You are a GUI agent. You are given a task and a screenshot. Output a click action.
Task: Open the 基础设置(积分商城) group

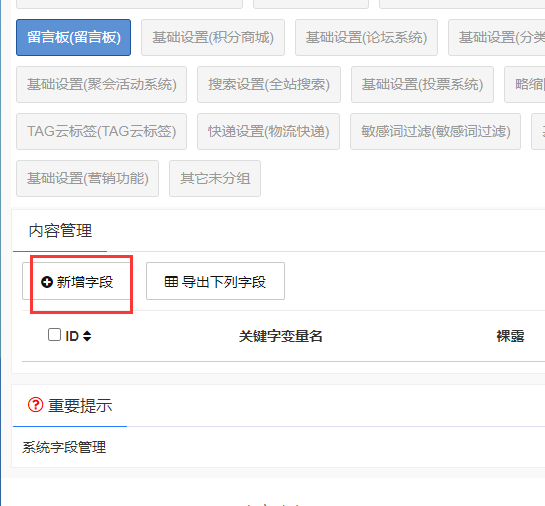(213, 38)
